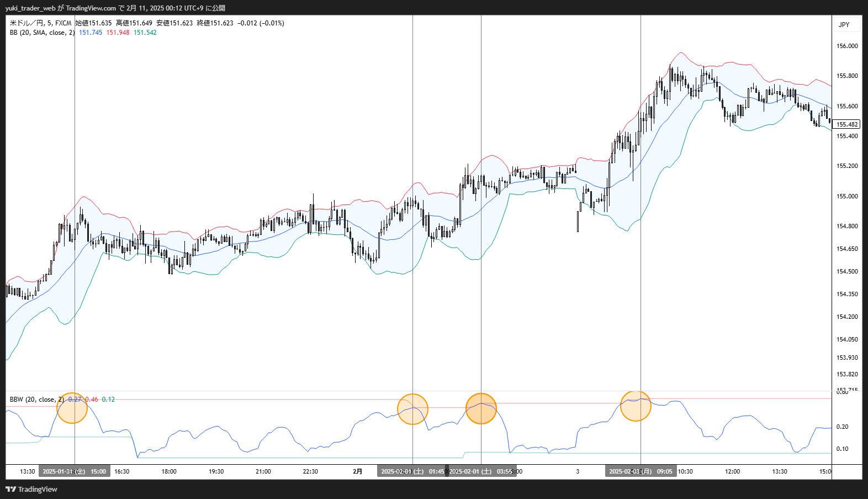Screen dimensions: 868x499
Task: Click the 2025-02-01 01:45 time label
Action: (412, 471)
